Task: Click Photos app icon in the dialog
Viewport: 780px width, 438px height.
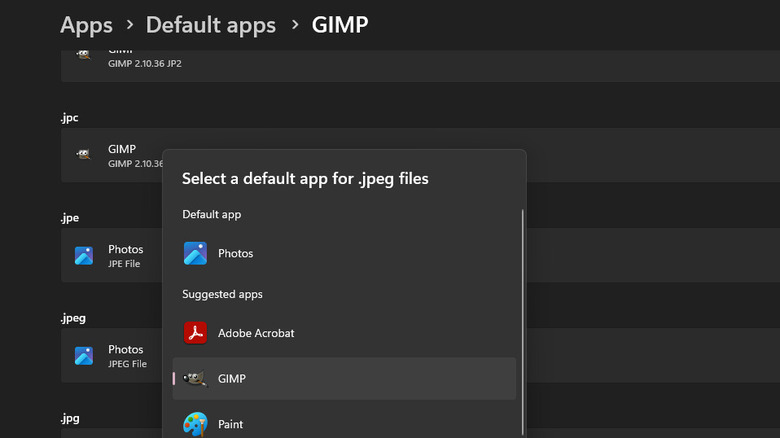Action: point(195,253)
